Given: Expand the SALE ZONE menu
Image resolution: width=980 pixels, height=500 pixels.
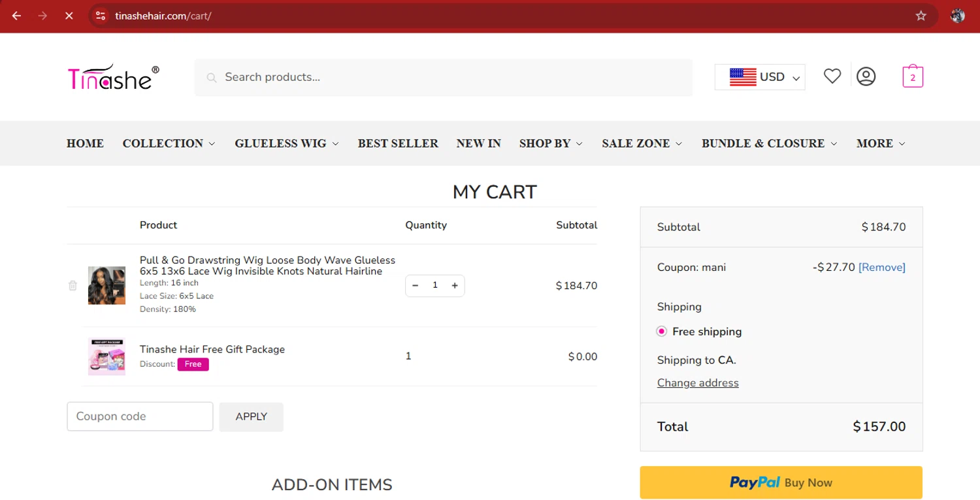Looking at the screenshot, I should click(642, 143).
